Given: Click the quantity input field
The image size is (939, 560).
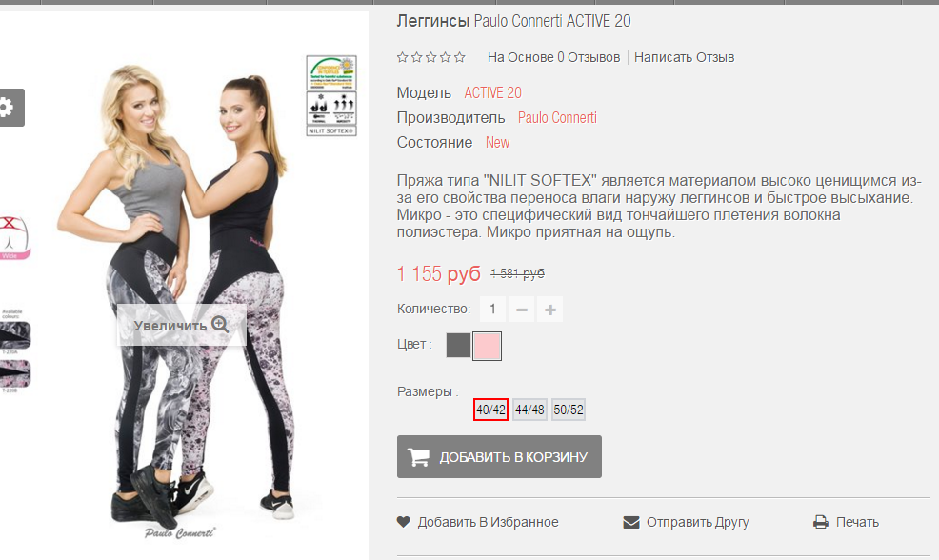Looking at the screenshot, I should click(x=493, y=310).
